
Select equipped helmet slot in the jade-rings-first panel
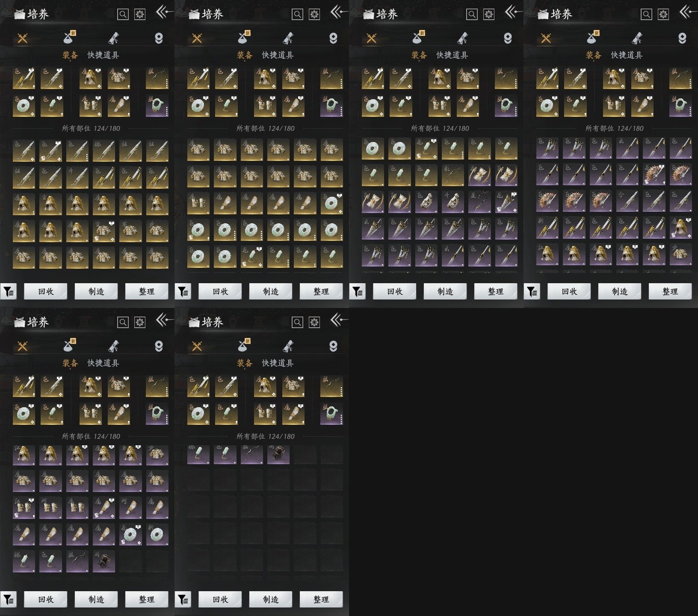[x=440, y=78]
